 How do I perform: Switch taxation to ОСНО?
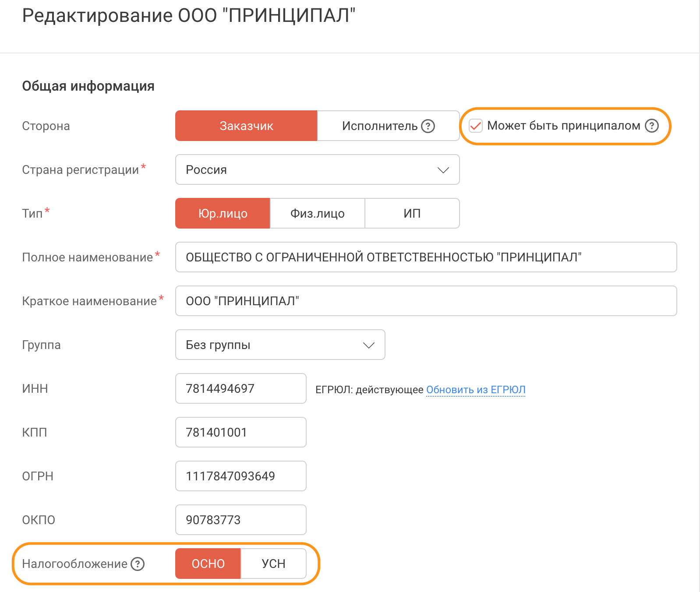(208, 564)
